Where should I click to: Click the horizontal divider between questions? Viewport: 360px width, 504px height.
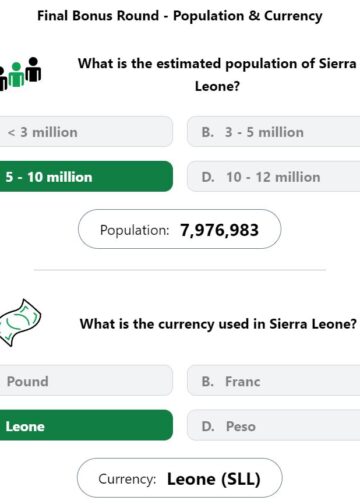pyautogui.click(x=180, y=270)
